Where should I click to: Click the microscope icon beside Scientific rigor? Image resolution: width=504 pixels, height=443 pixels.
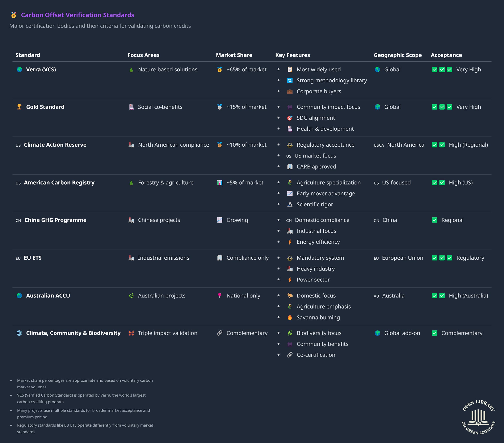[x=290, y=204]
